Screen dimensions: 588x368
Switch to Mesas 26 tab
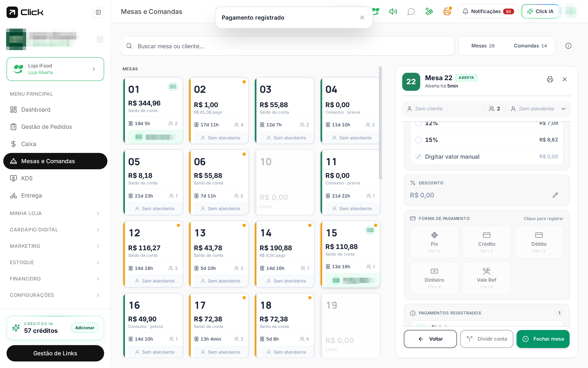483,46
